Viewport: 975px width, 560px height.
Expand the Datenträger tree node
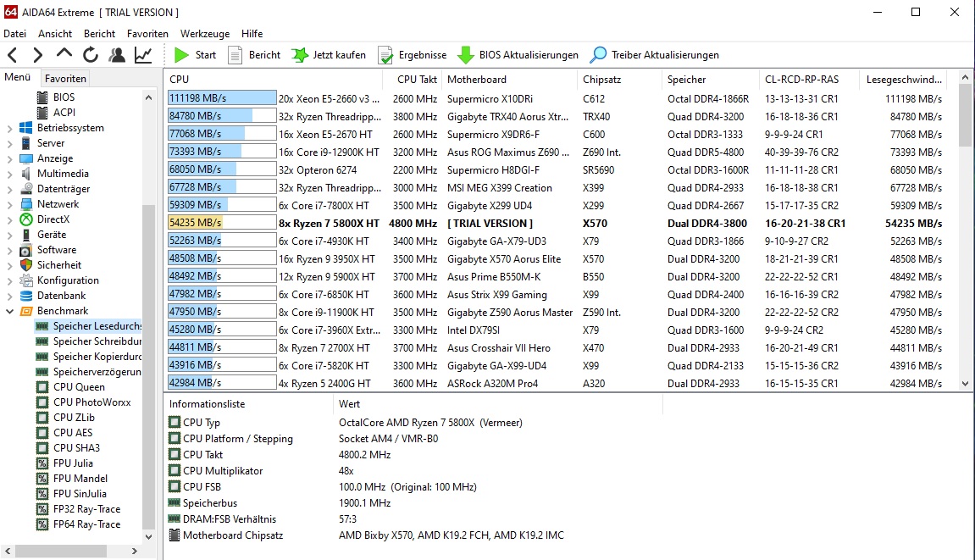pos(9,189)
